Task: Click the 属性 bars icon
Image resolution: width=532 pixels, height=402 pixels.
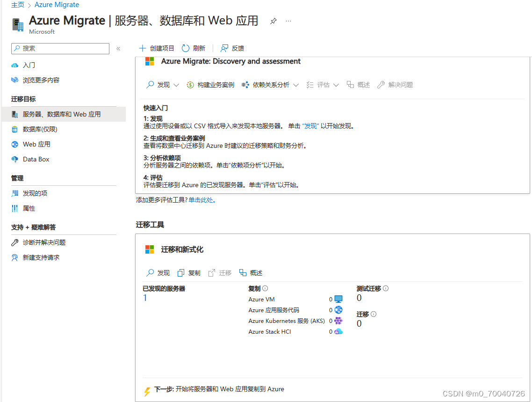Action: point(14,208)
